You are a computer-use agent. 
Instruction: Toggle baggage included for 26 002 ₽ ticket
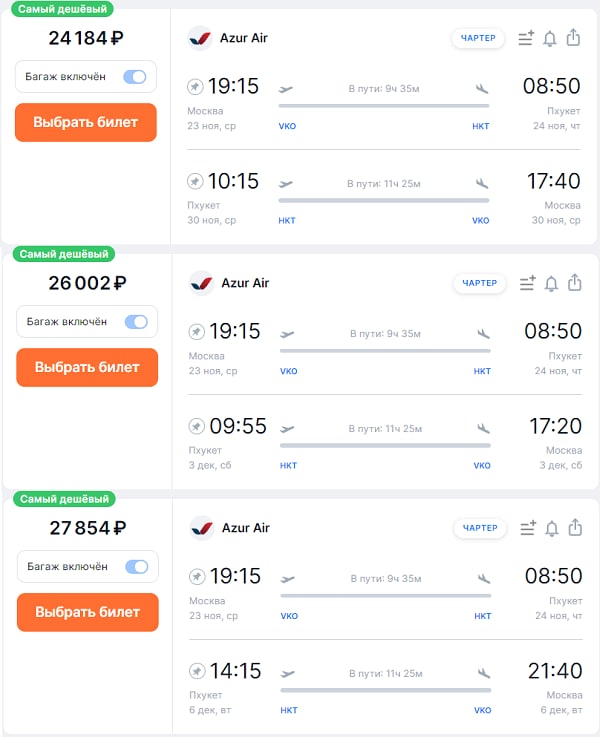[135, 322]
